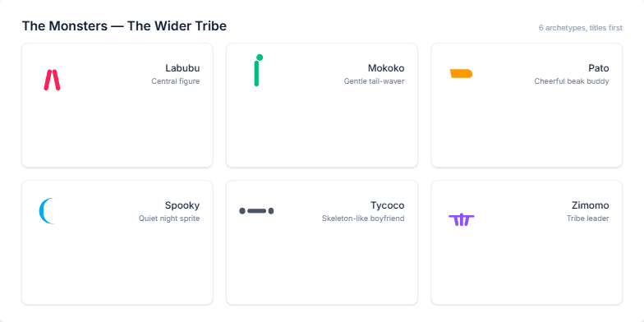Click the 'Tribe leader' subtitle
The width and height of the screenshot is (644, 322).
[588, 218]
